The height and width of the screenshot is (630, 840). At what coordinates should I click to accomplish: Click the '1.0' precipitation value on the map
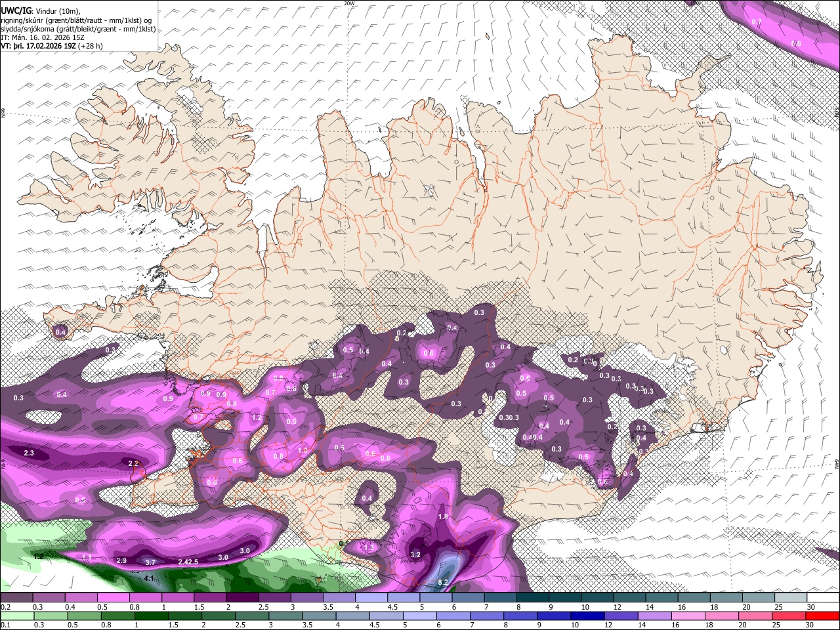[303, 451]
